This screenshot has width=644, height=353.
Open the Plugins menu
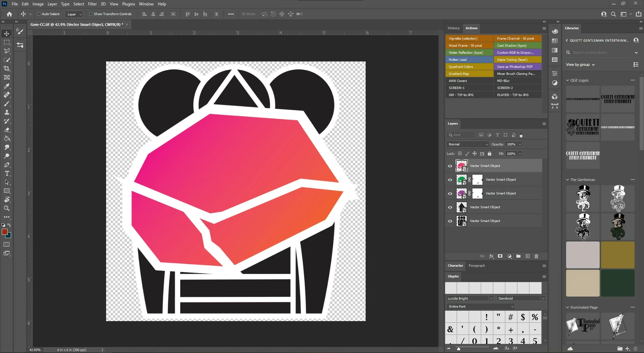click(x=128, y=4)
